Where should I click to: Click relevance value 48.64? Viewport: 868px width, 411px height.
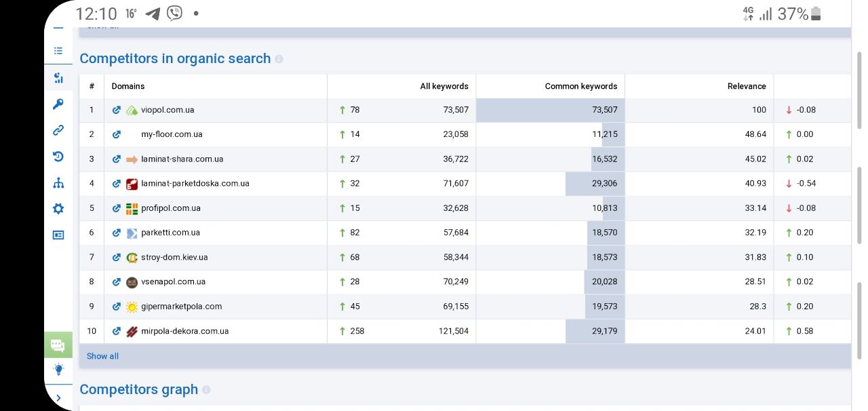coord(755,134)
